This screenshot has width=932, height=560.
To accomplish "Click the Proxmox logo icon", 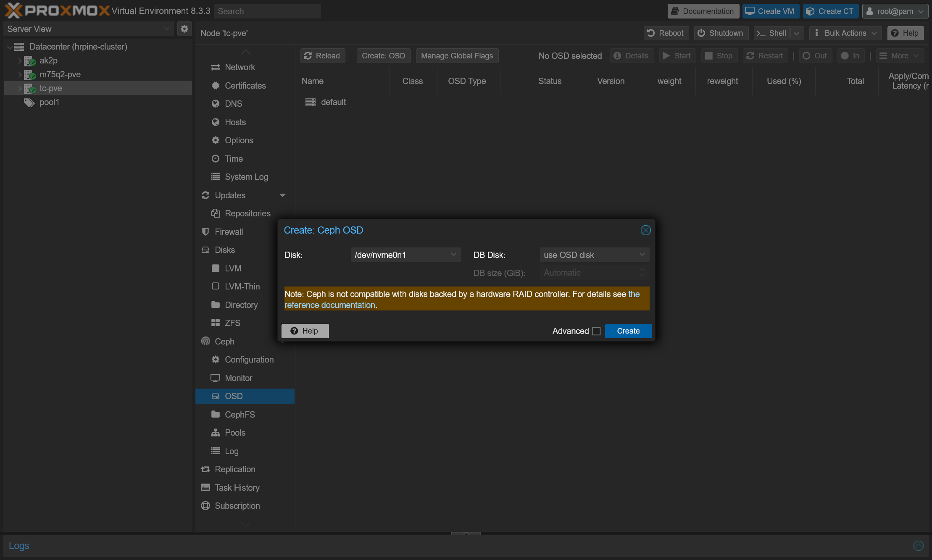I will click(x=13, y=11).
